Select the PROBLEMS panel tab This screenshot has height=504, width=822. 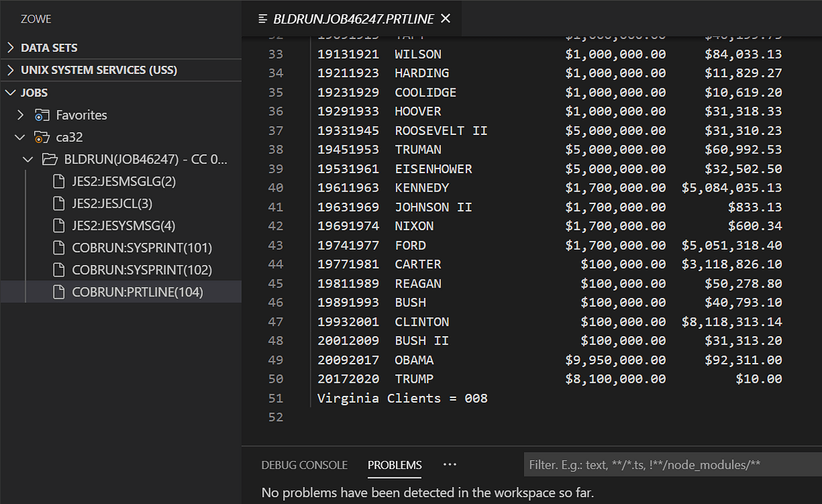tap(395, 465)
